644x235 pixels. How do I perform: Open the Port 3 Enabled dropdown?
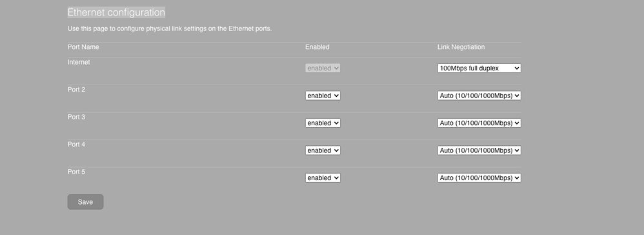coord(323,123)
